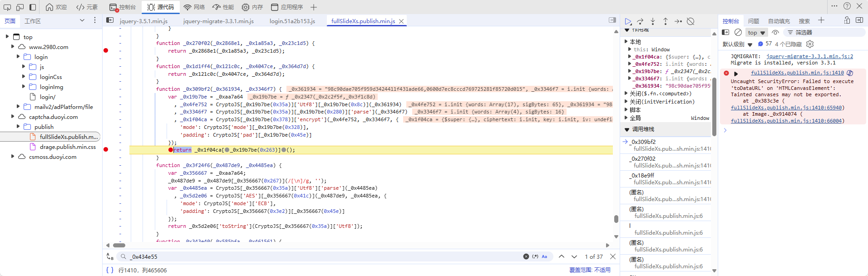Viewport: 868px width, 276px height.
Task: Click the Step debugger button
Action: [678, 21]
